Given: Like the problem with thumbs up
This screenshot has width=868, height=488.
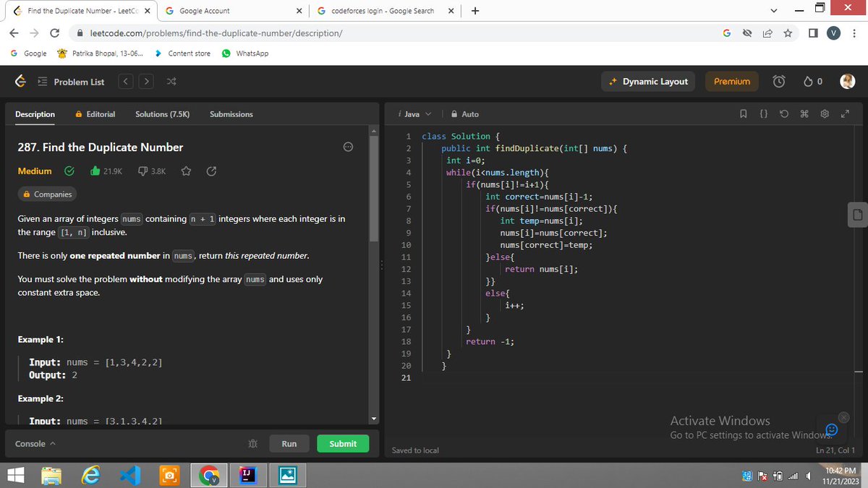Looking at the screenshot, I should [x=106, y=171].
